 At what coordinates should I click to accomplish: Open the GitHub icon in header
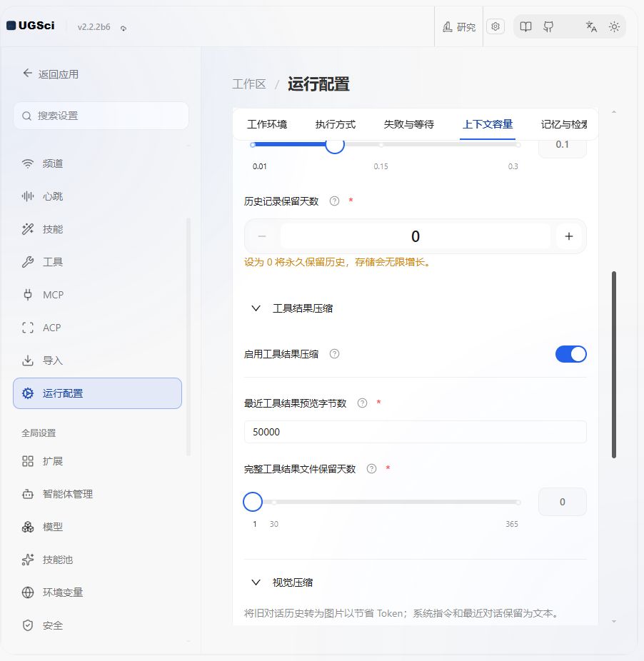pos(548,27)
